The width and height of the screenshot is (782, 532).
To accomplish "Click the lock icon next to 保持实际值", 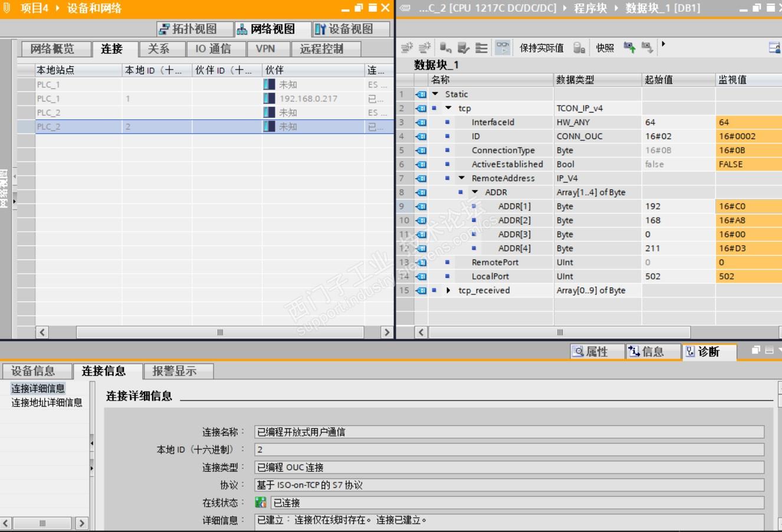I will coord(580,48).
